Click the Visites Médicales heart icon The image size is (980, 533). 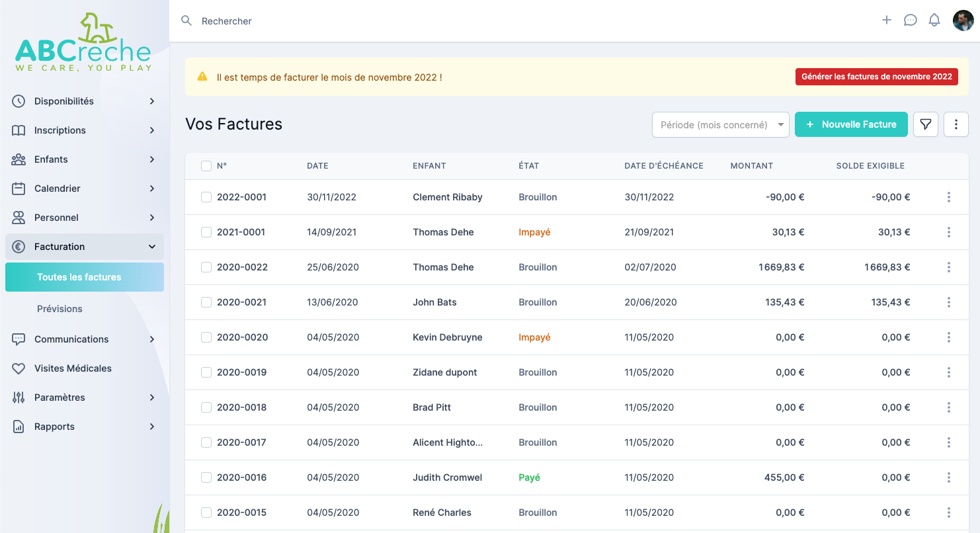19,368
